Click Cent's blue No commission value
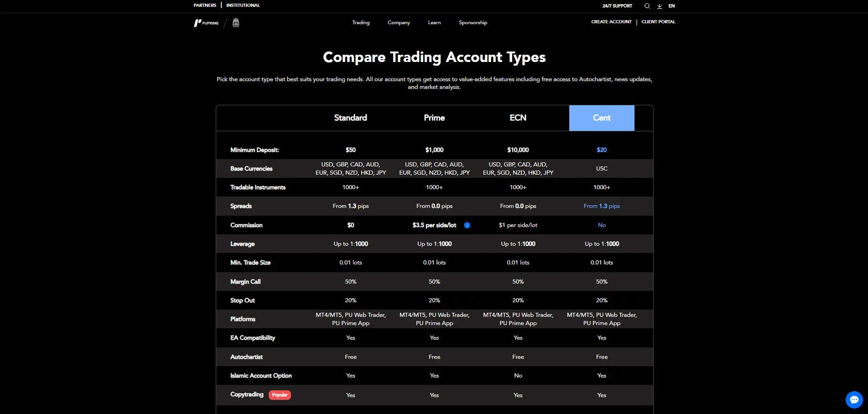This screenshot has height=414, width=868. [602, 225]
